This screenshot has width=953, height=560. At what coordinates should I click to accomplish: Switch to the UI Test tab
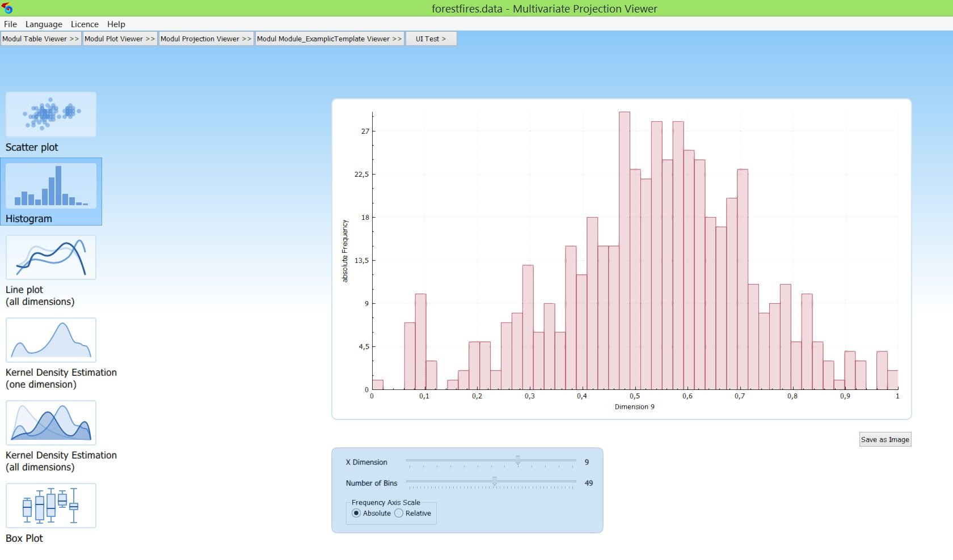pos(431,39)
